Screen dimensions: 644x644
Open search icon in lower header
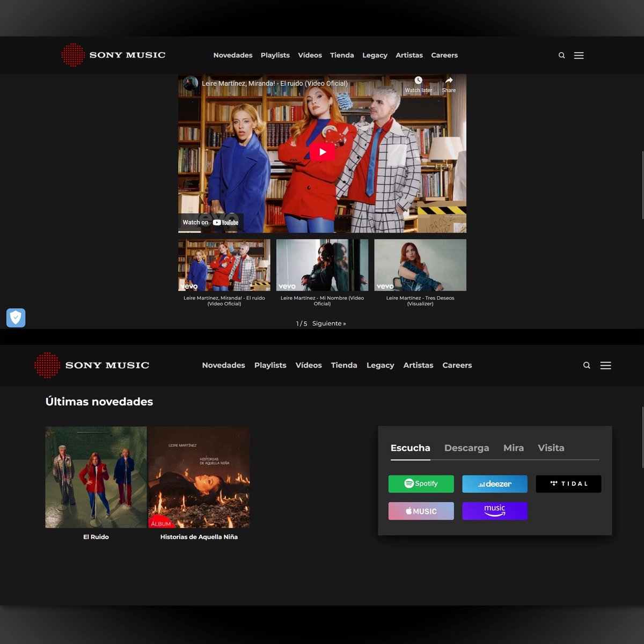[587, 365]
